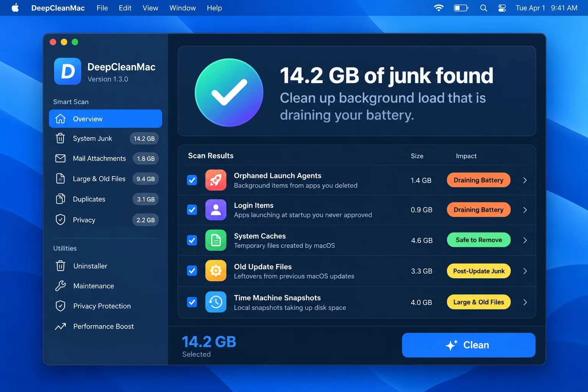The width and height of the screenshot is (588, 392).
Task: Expand Login Items details chevron
Action: (x=525, y=210)
